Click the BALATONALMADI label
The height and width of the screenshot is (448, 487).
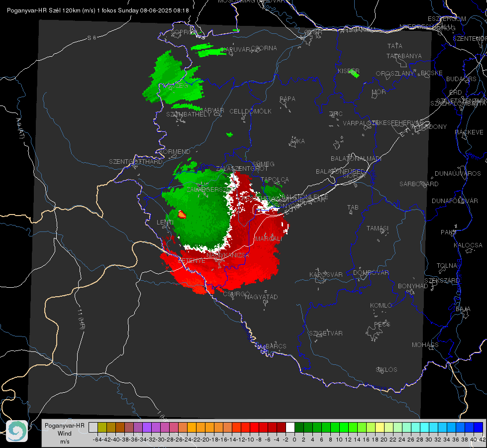356,159
